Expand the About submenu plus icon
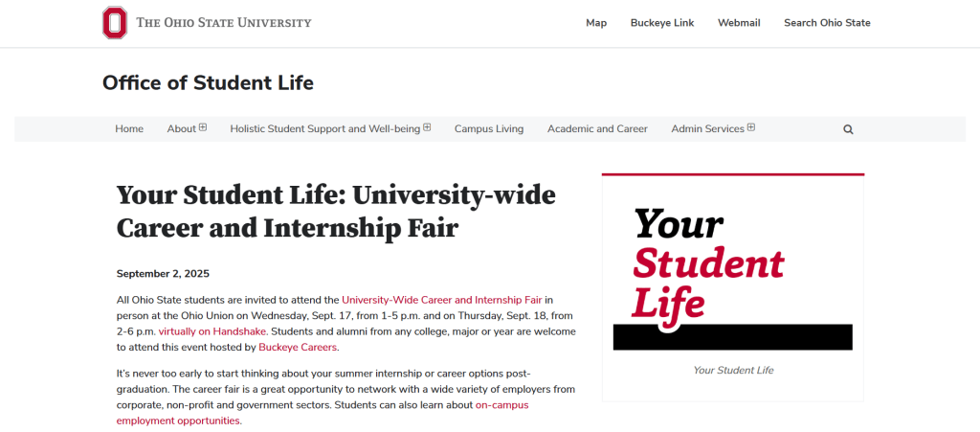Viewport: 980px width, 432px height. [203, 128]
